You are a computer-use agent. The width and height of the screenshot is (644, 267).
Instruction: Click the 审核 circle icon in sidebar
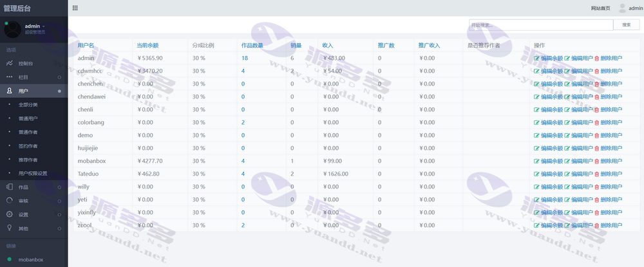tap(10, 201)
